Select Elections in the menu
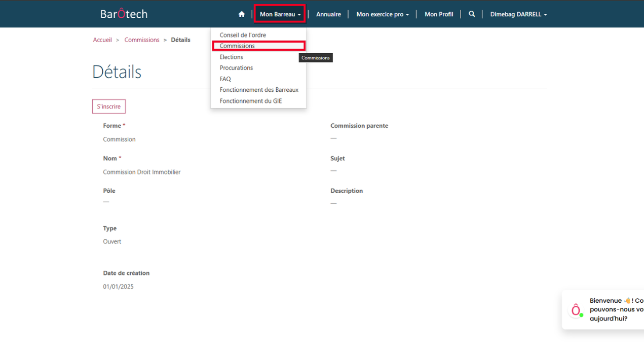644x355 pixels. (232, 57)
